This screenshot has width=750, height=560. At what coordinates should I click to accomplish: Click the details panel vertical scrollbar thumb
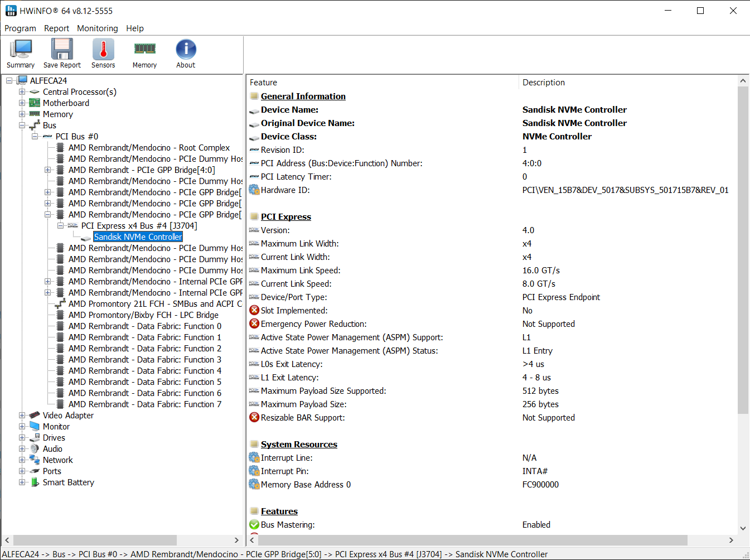click(743, 250)
